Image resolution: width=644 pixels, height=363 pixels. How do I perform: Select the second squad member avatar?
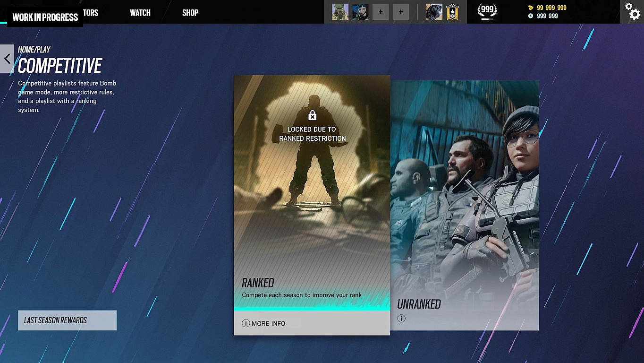(360, 12)
